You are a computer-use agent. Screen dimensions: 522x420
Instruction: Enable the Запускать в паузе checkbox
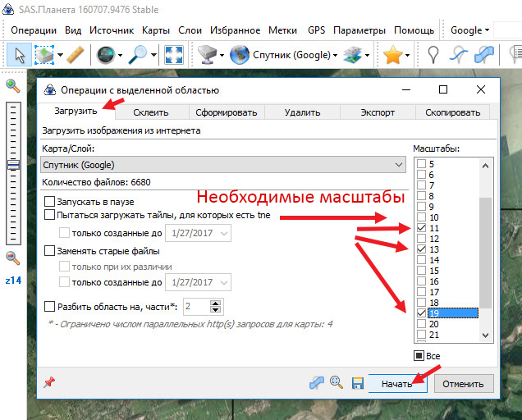tap(50, 201)
